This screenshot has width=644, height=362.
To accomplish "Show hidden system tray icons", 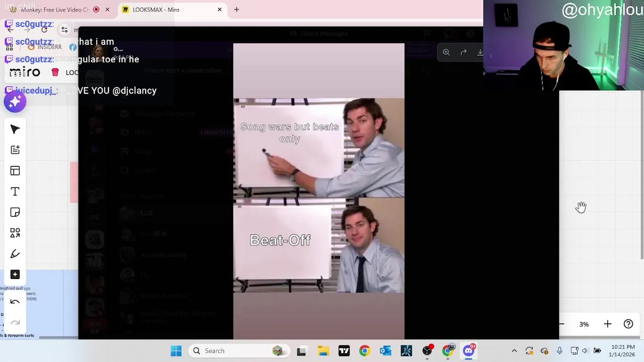I will pyautogui.click(x=514, y=351).
